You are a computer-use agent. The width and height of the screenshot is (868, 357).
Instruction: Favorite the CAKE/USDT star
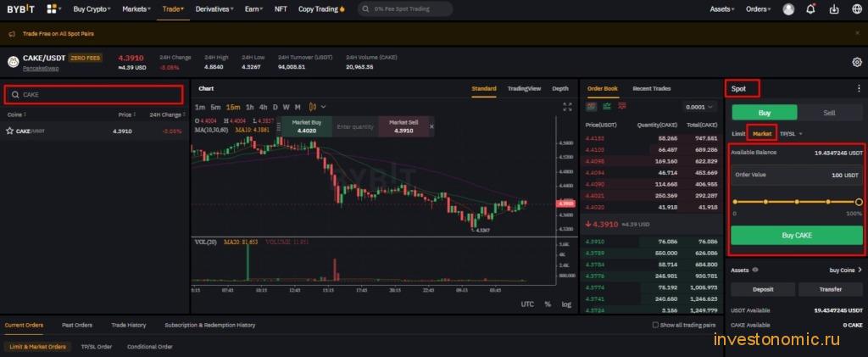pyautogui.click(x=9, y=131)
